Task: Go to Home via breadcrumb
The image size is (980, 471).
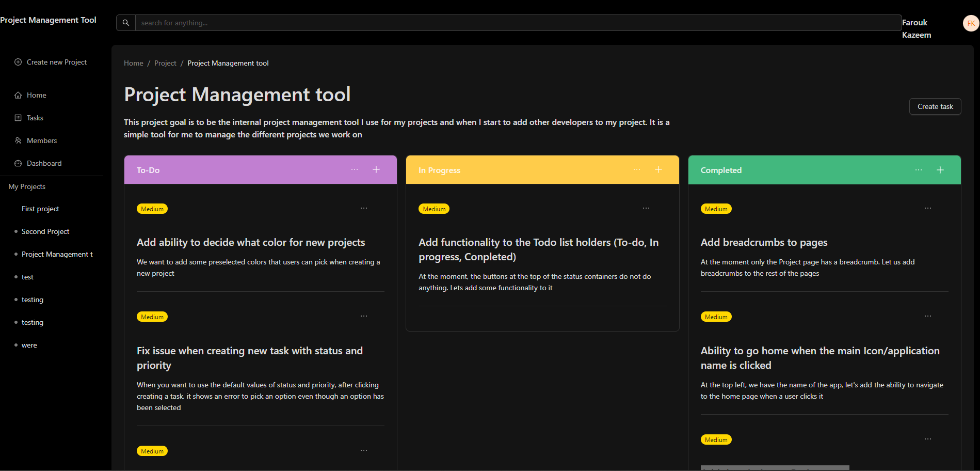Action: coord(134,63)
